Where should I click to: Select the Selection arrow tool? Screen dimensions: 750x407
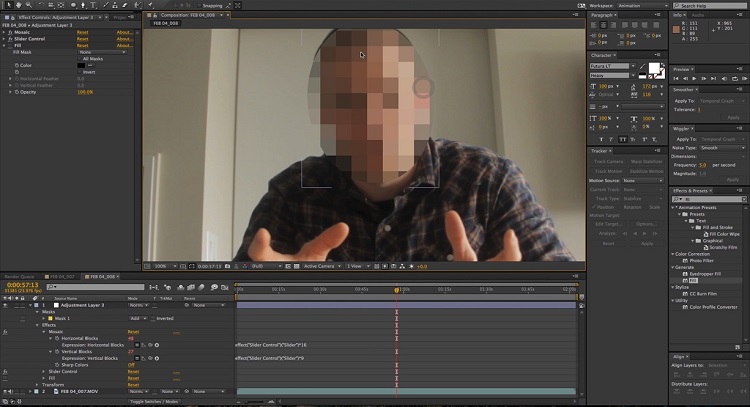(x=9, y=5)
